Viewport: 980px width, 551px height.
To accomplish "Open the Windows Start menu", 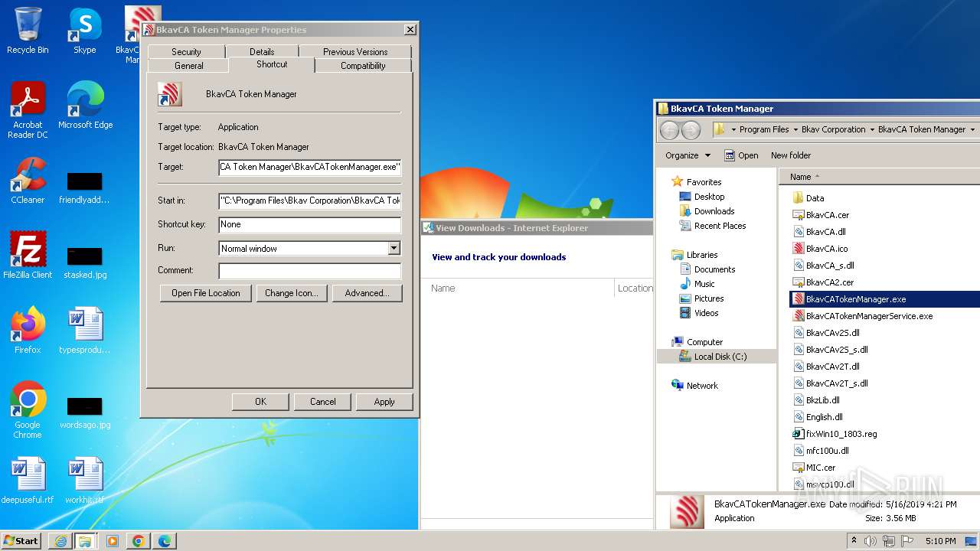I will [x=21, y=541].
